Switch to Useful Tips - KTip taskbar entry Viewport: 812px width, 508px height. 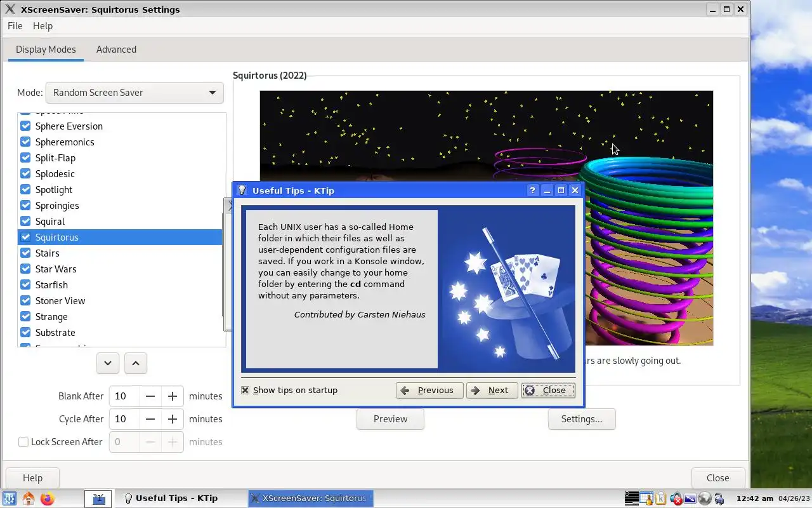pyautogui.click(x=170, y=498)
